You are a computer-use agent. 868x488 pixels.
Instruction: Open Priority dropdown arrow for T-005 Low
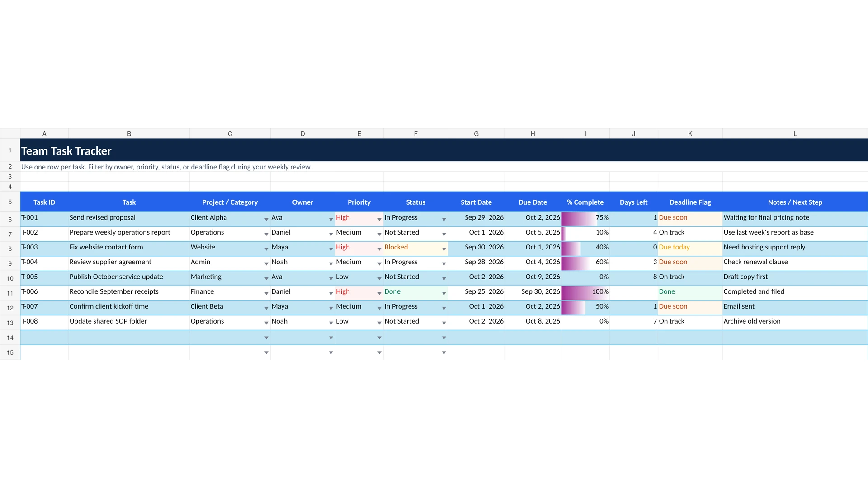click(x=379, y=278)
